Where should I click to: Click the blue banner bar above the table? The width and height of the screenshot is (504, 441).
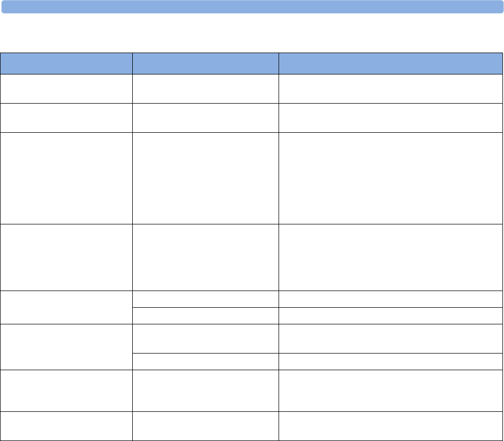click(x=252, y=6)
